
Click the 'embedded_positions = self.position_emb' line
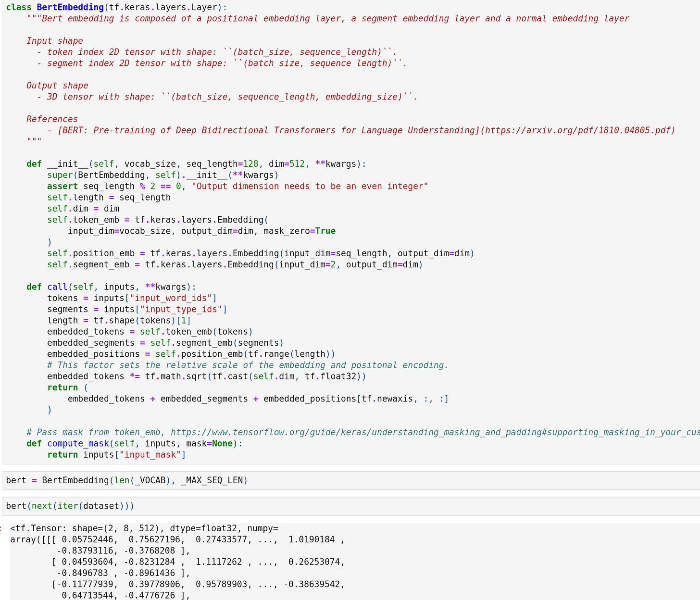point(191,354)
